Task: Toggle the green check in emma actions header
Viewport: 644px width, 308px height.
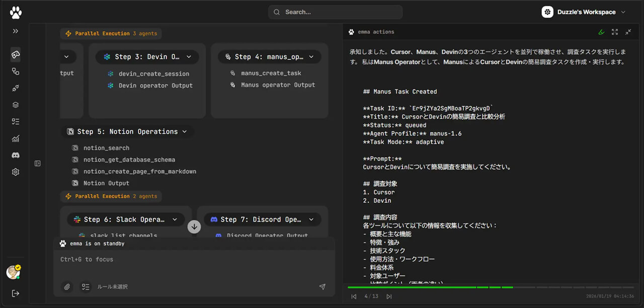Action: coord(601,32)
